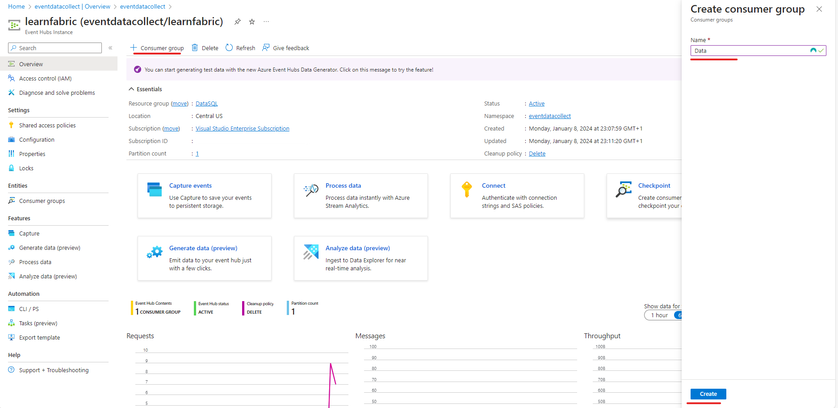Image resolution: width=838 pixels, height=408 pixels.
Task: Click the Create button
Action: point(708,394)
